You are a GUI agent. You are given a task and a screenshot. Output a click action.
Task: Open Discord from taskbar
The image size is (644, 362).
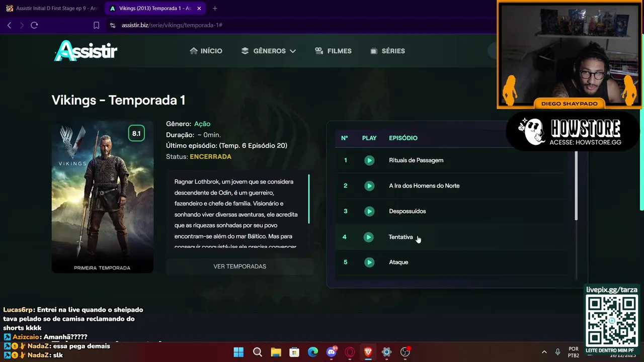click(x=332, y=352)
